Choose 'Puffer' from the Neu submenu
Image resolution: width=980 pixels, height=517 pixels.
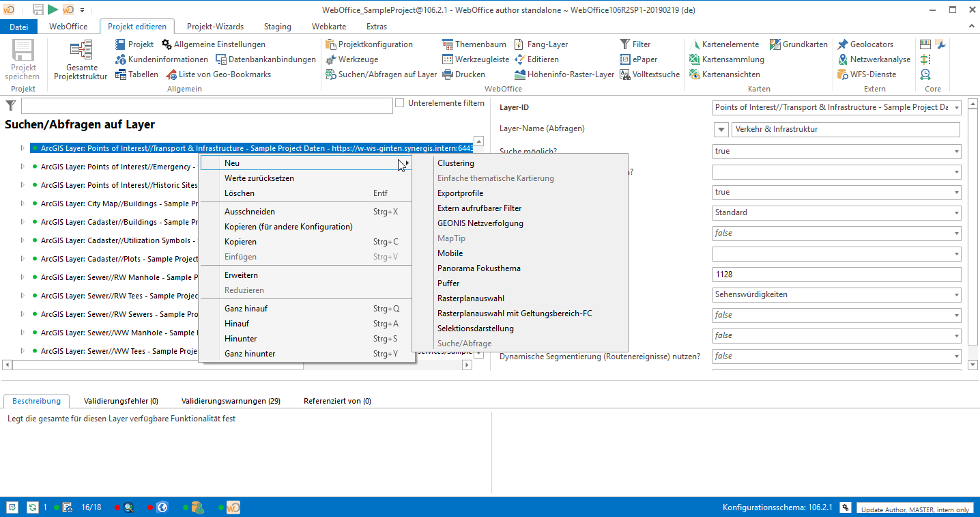click(x=449, y=283)
